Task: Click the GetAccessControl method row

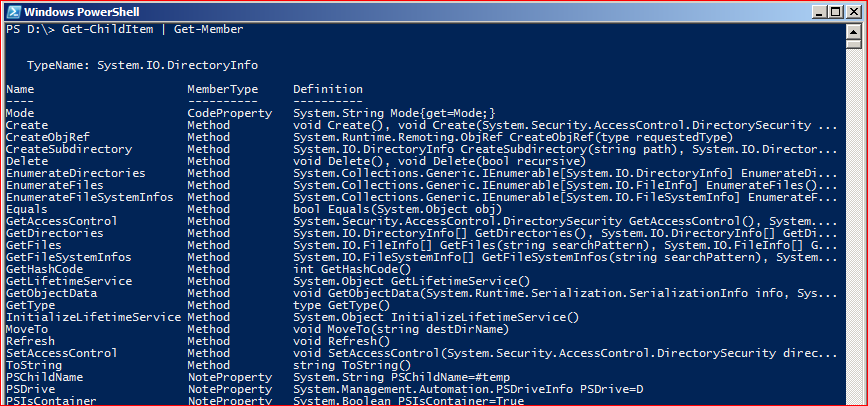Action: pyautogui.click(x=421, y=221)
